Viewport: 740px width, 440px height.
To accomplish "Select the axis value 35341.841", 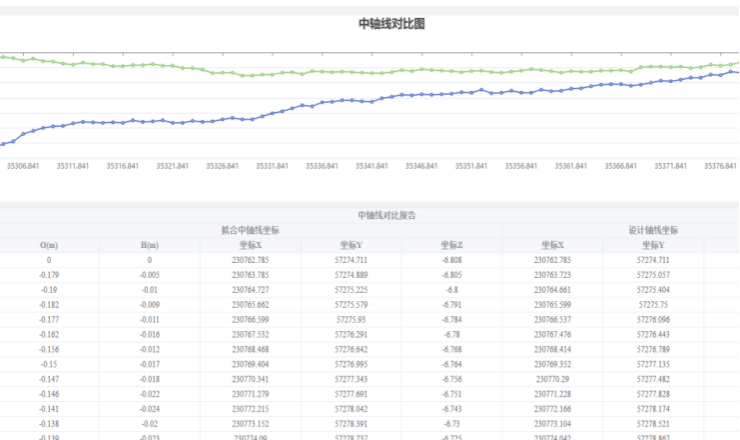I will [x=371, y=166].
